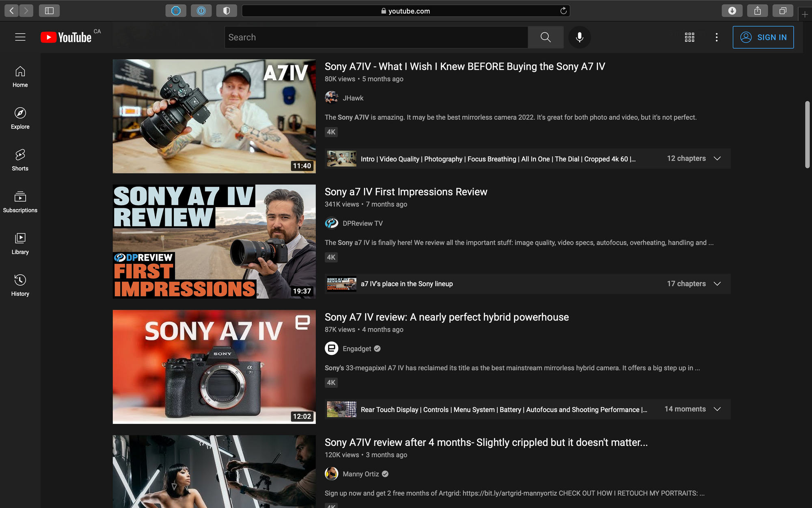Open the YouTube apps grid

[689, 37]
